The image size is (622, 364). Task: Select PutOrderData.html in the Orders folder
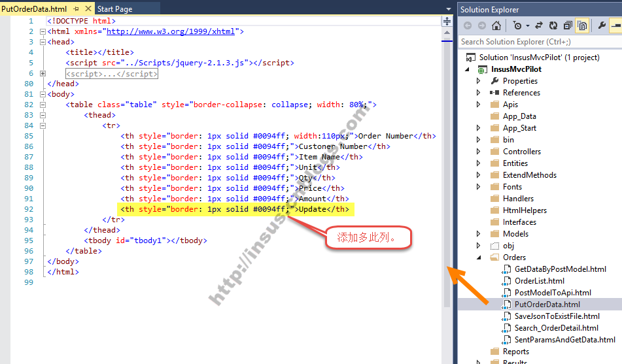547,305
